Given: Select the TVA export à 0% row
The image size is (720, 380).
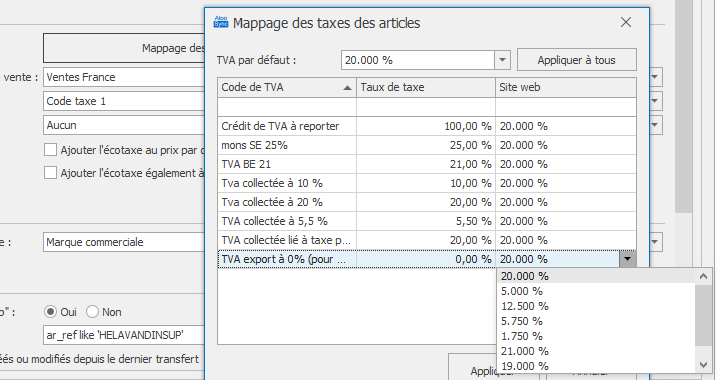Looking at the screenshot, I should tap(427, 259).
